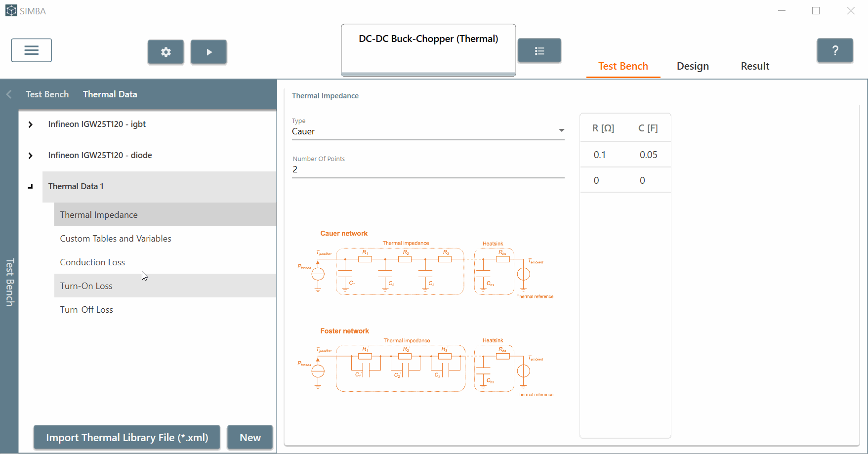The width and height of the screenshot is (868, 454).
Task: Switch to the Design tab
Action: click(693, 66)
